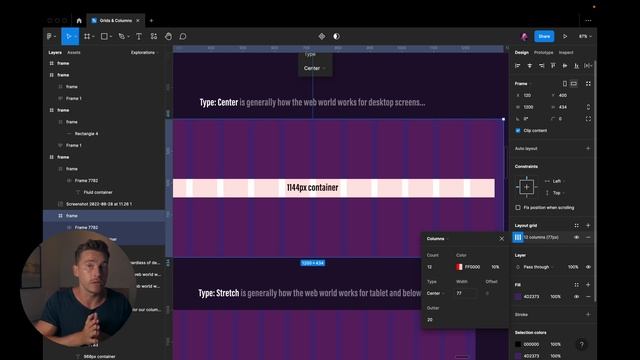
Task: Click independent corners icon
Action: point(588,119)
